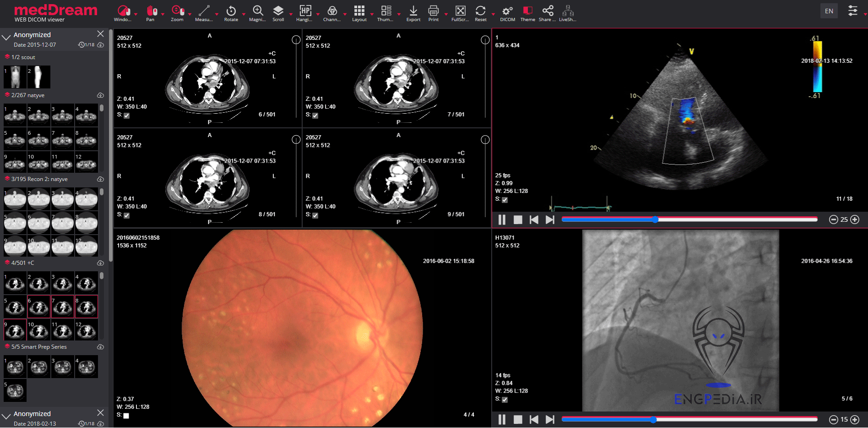Viewport: 868px width, 428px height.
Task: Click the ultrasound cine progress slider
Action: [689, 219]
